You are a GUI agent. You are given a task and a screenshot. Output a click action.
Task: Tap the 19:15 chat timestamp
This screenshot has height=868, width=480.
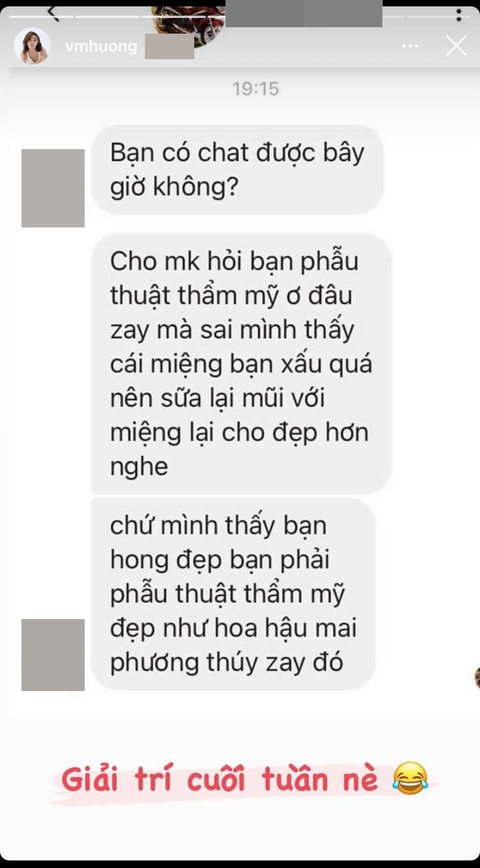point(256,89)
